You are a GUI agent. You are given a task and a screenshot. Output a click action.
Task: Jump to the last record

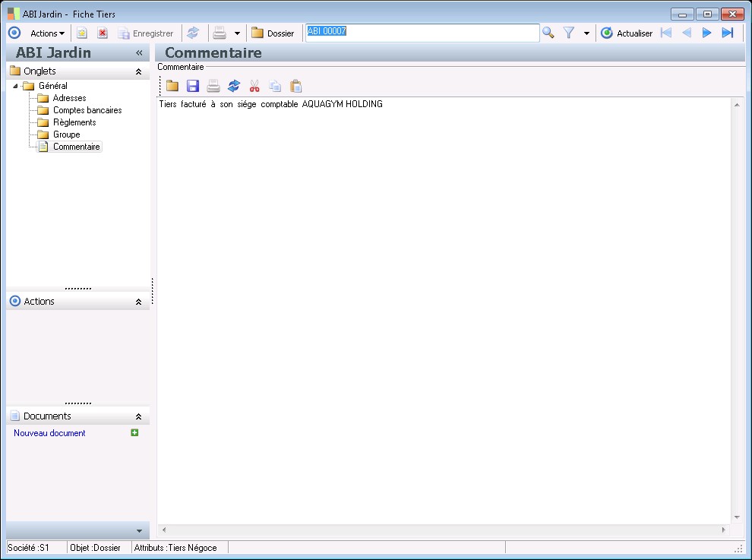pos(727,33)
